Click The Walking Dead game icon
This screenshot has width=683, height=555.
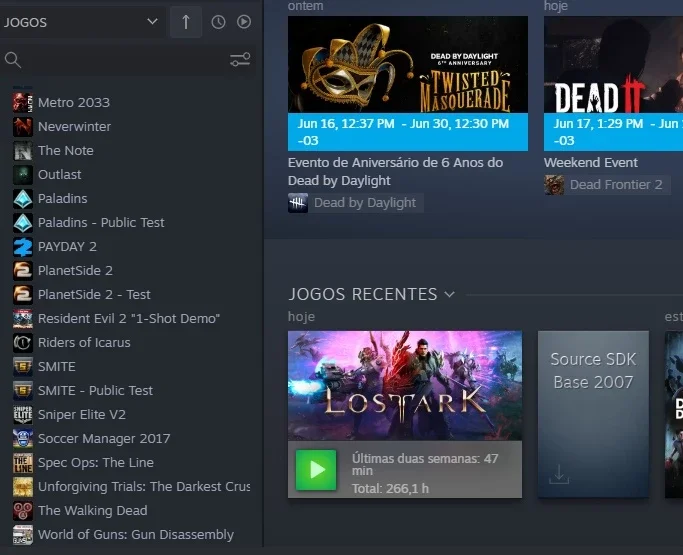coord(23,511)
